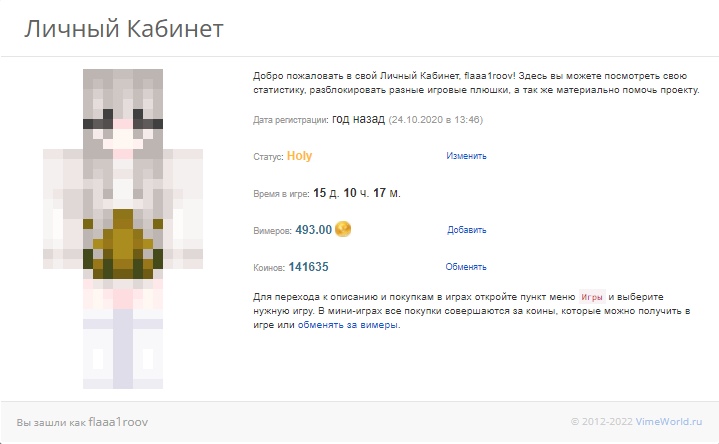Click the Holy status text
The image size is (719, 444).
299,156
